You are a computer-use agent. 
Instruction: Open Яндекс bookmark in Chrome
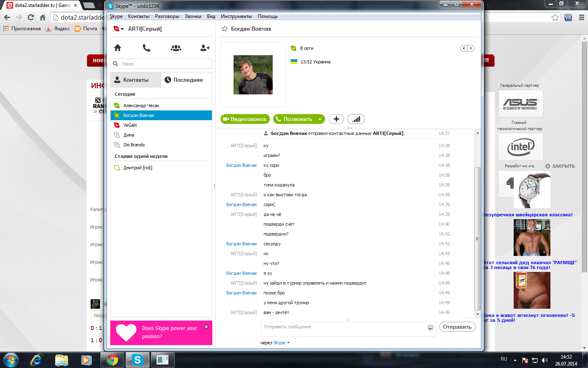(58, 29)
